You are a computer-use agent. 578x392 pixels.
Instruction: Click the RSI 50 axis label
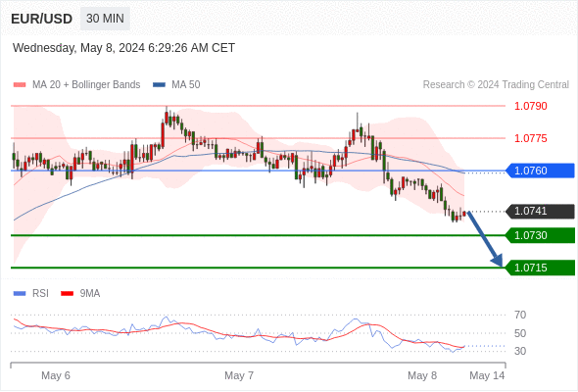click(520, 333)
